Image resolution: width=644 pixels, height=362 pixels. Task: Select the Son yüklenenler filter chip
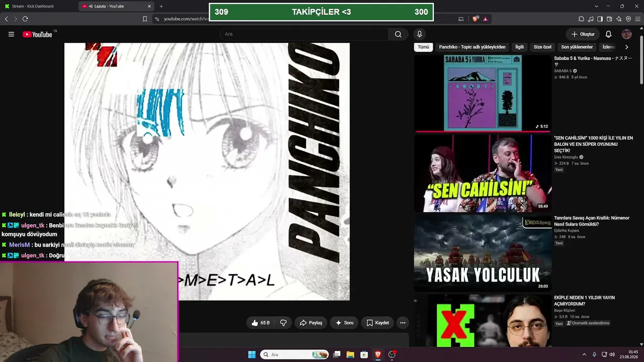577,47
